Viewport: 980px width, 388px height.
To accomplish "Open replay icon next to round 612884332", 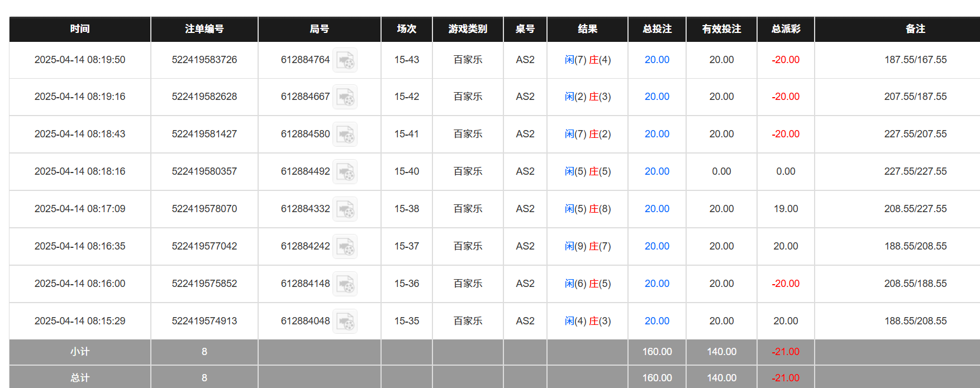I will click(345, 209).
